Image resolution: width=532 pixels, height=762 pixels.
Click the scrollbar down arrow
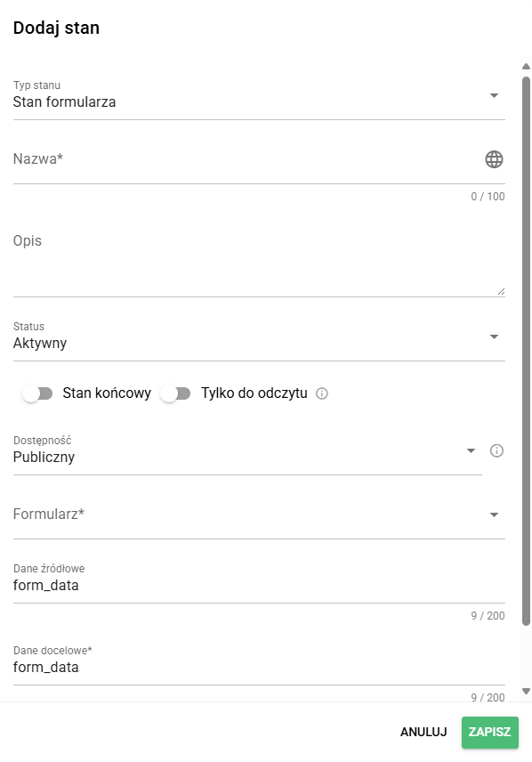[x=526, y=691]
